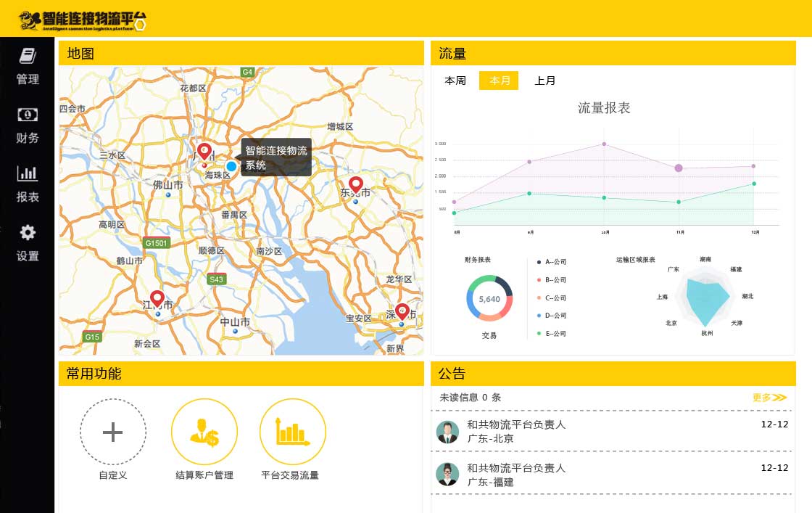812x513 pixels.
Task: Switch to the 本周 traffic tab
Action: (x=455, y=81)
